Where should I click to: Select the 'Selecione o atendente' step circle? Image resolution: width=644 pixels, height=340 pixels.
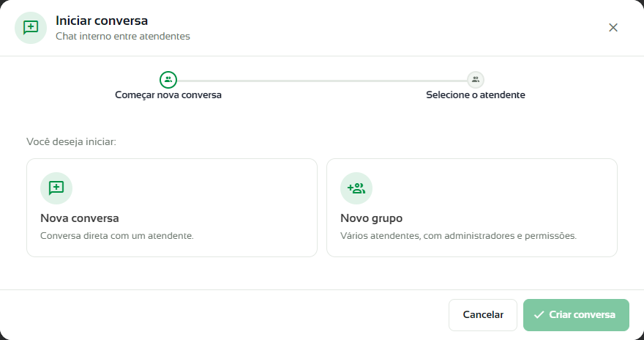tap(476, 80)
